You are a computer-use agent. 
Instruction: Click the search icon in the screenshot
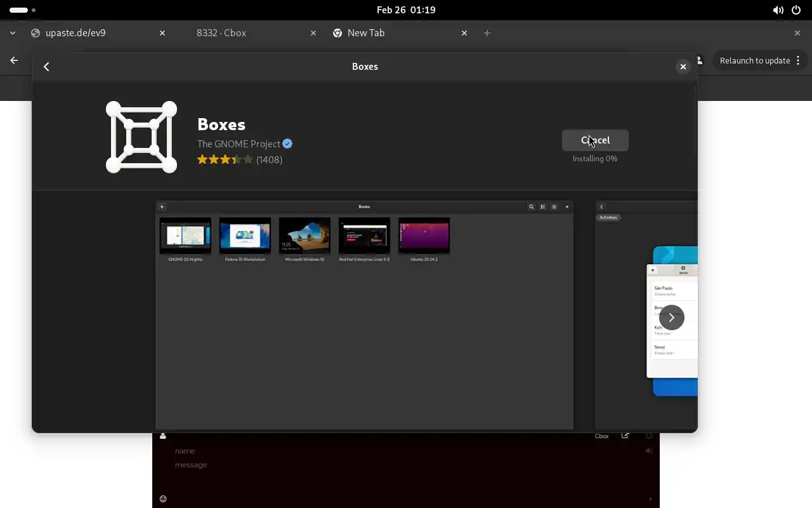pos(532,206)
